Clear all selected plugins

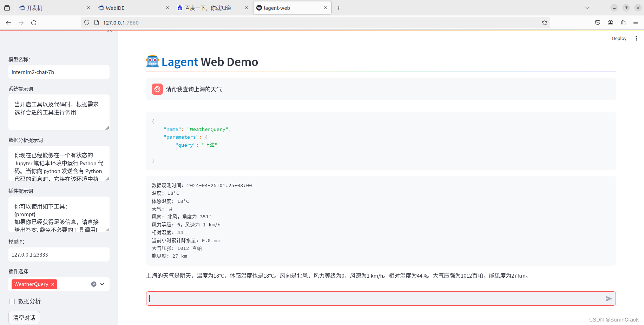[x=94, y=284]
